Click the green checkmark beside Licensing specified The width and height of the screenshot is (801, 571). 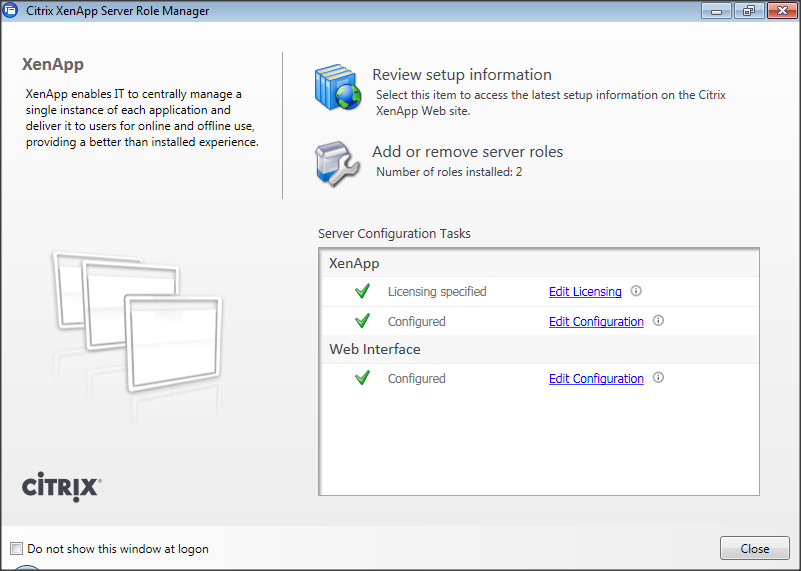coord(362,292)
